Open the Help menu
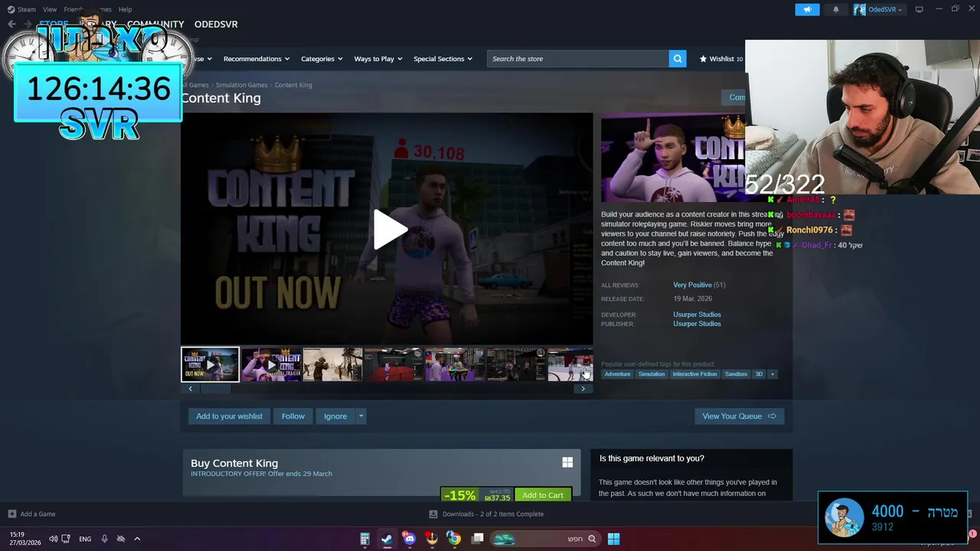The height and width of the screenshot is (551, 980). (x=125, y=9)
